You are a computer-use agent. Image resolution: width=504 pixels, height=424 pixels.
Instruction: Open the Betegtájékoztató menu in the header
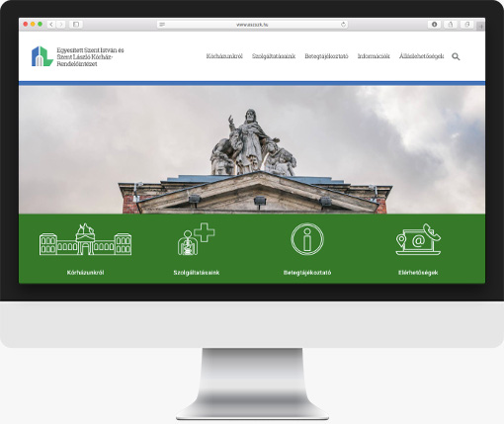pyautogui.click(x=326, y=56)
